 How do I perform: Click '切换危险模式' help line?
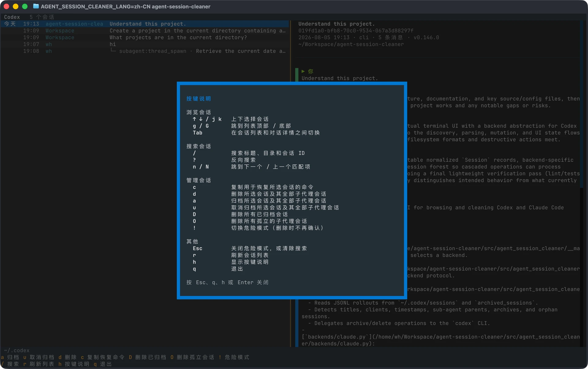click(x=277, y=228)
